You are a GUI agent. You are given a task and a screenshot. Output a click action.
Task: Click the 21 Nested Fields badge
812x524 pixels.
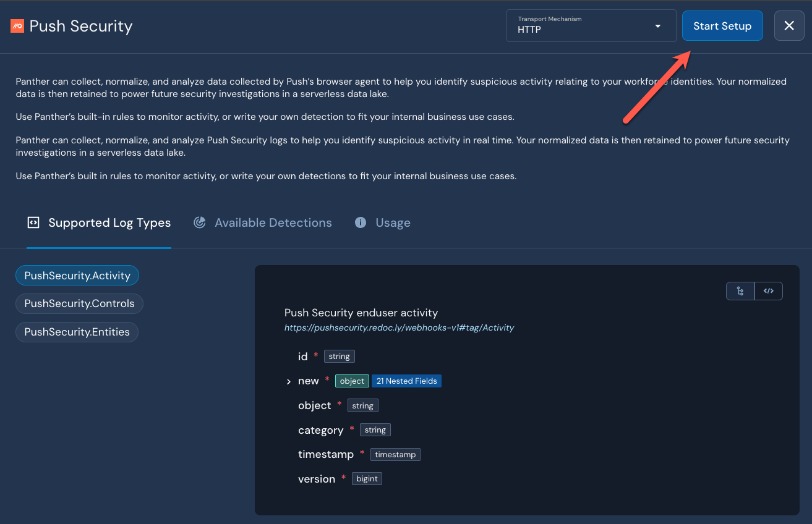coord(406,381)
